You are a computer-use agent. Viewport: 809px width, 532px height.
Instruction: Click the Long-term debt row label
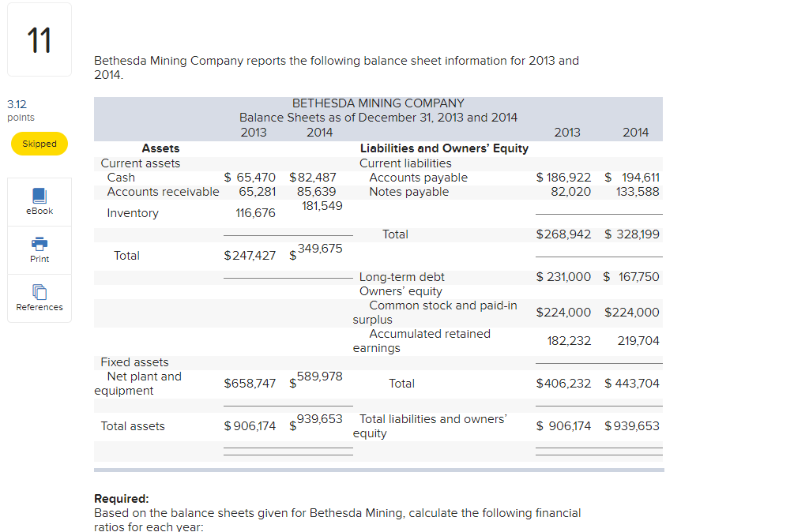pyautogui.click(x=402, y=277)
